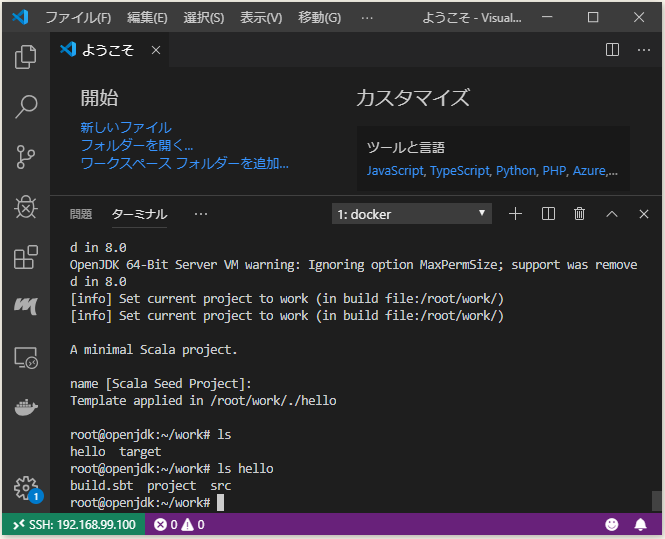Click 'build.sbt' in terminal output

102,486
